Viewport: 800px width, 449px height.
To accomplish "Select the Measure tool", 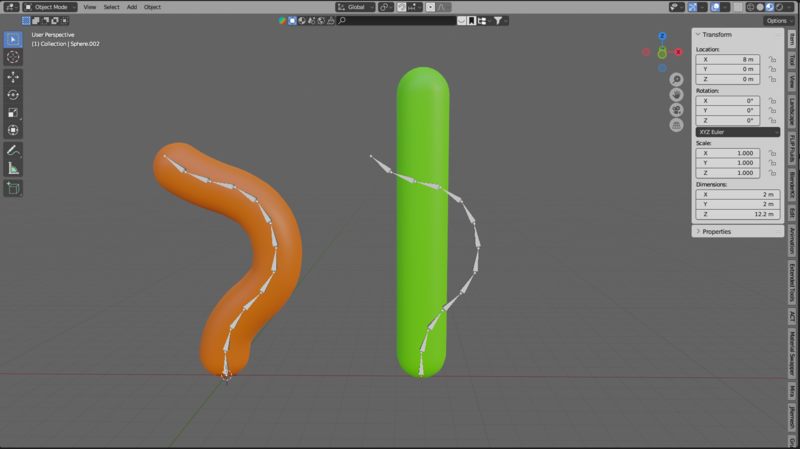I will (x=13, y=168).
